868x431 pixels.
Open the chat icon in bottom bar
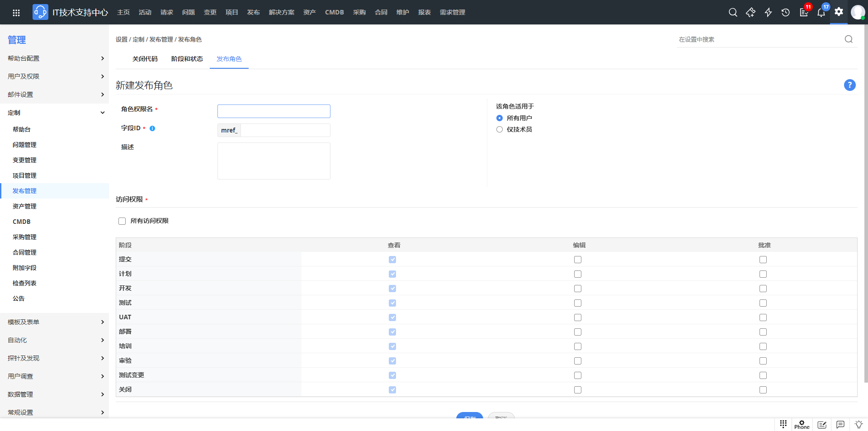(840, 425)
